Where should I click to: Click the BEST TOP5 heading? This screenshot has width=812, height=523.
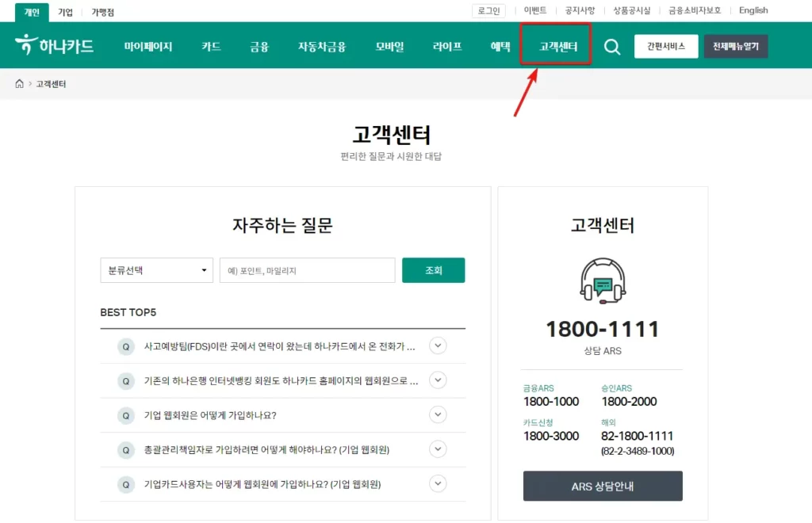(128, 312)
